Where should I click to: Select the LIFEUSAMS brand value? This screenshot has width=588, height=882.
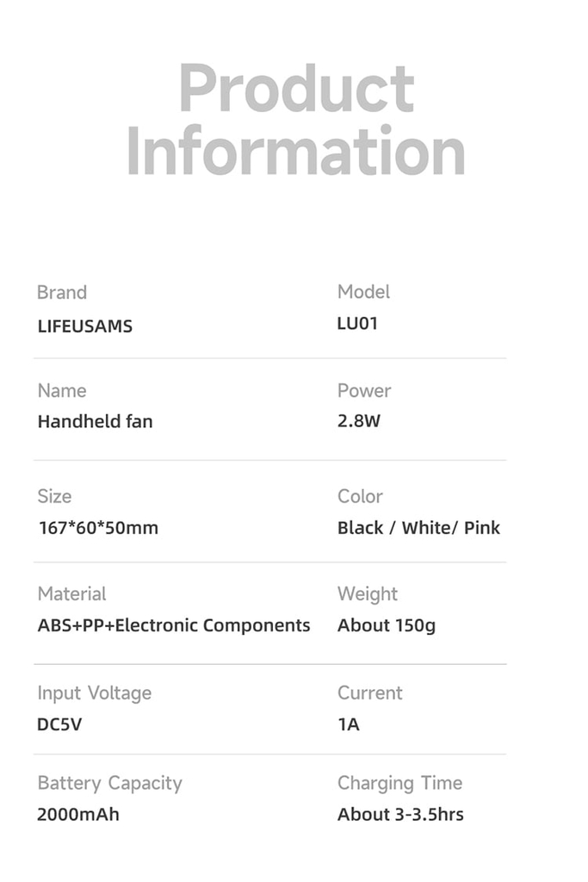[84, 326]
